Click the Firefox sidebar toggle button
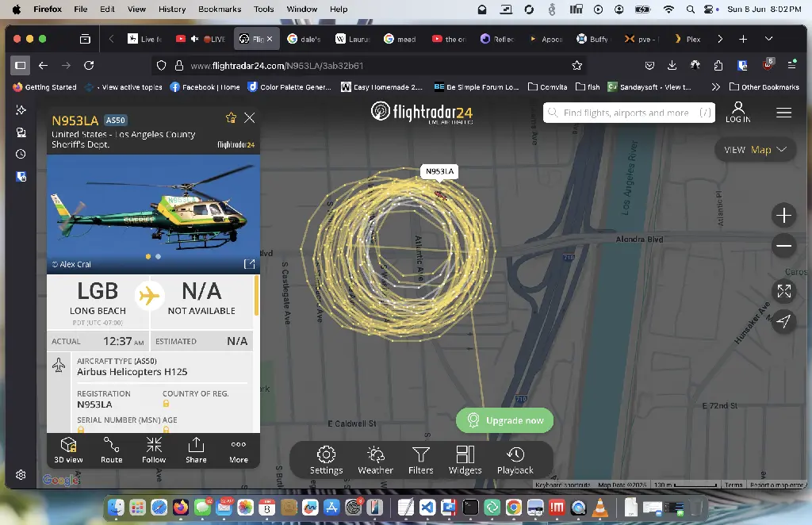Viewport: 812px width, 525px height. tap(20, 65)
